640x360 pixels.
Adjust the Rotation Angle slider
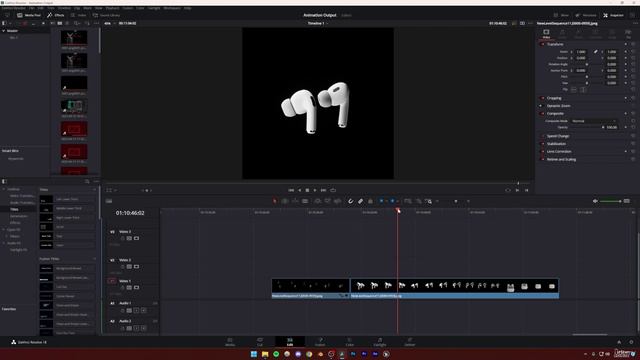coord(587,64)
